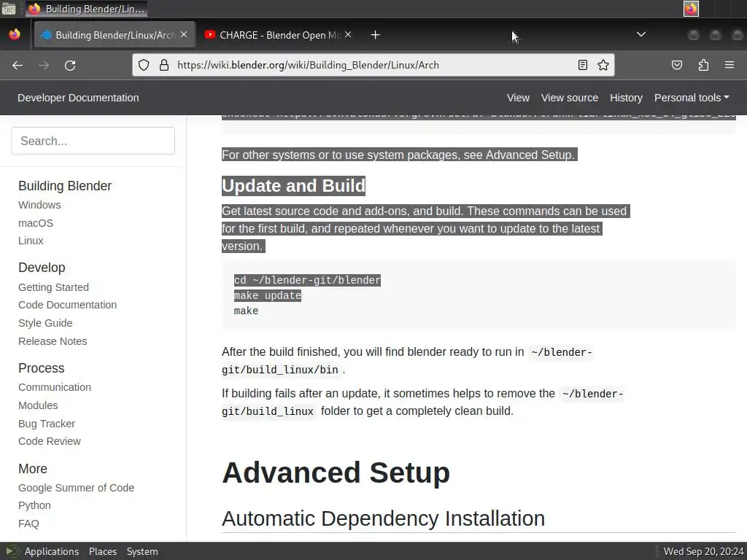Viewport: 747px width, 560px height.
Task: Click the Firefox tray icon in top panel
Action: tap(691, 9)
